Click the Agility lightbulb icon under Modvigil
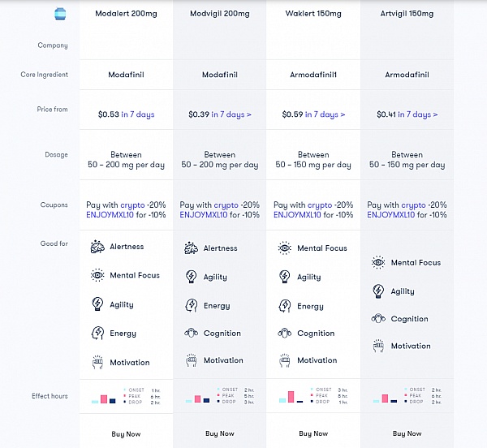 [191, 277]
